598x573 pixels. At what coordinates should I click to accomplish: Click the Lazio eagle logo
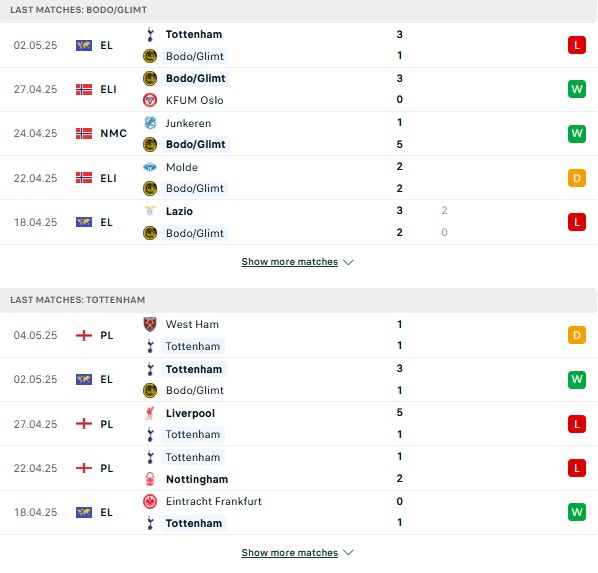(x=150, y=211)
